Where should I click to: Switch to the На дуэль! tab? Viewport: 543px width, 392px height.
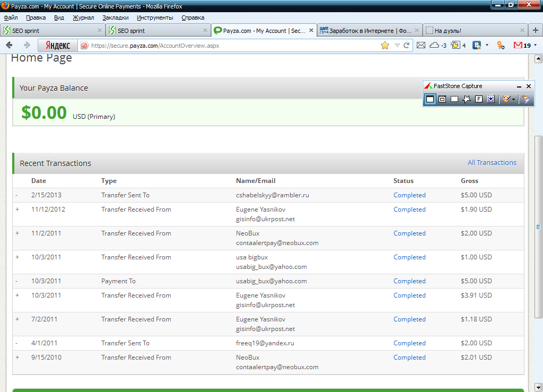tap(475, 30)
